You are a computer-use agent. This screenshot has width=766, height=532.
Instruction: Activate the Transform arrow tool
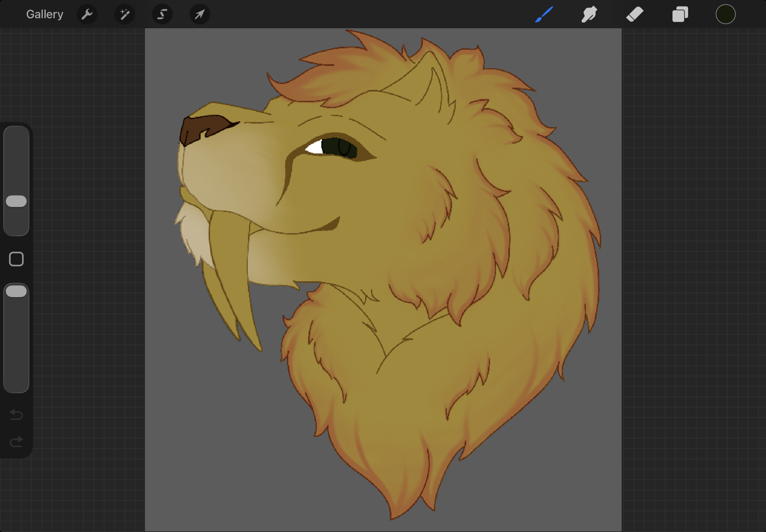pos(200,15)
